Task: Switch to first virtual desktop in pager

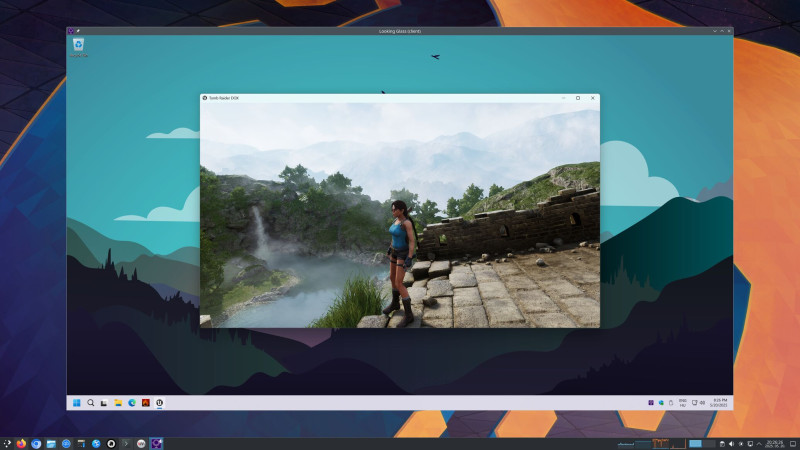Action: (695, 444)
